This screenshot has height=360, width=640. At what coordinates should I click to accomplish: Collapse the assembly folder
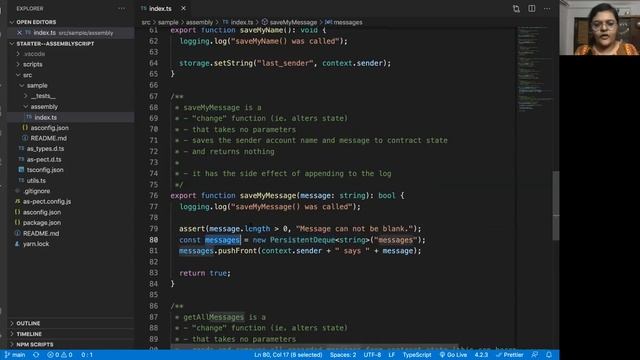tap(44, 107)
